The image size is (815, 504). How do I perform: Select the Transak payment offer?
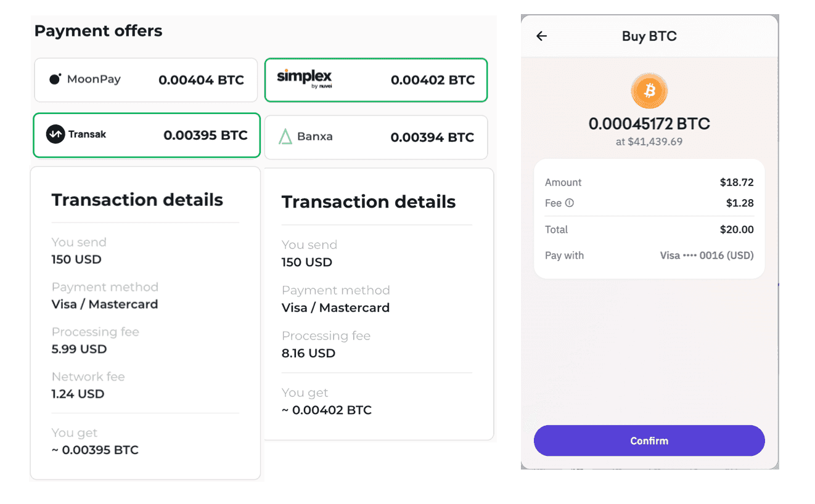(x=146, y=136)
